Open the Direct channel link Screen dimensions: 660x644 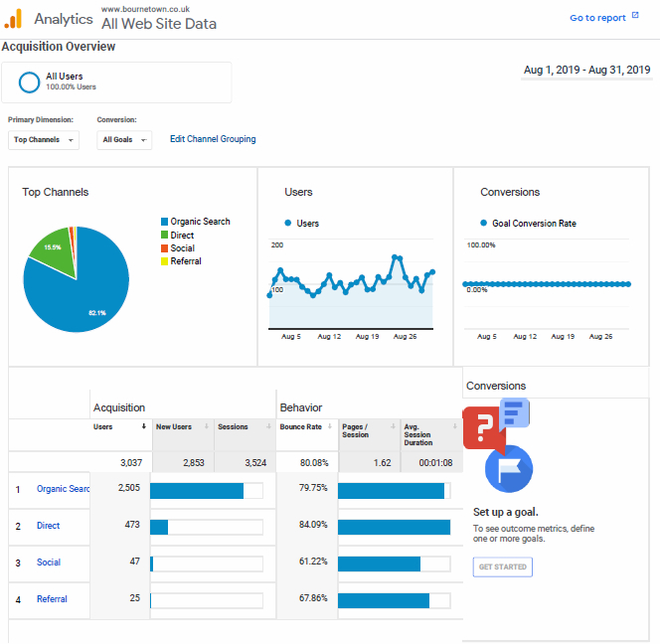(x=48, y=526)
